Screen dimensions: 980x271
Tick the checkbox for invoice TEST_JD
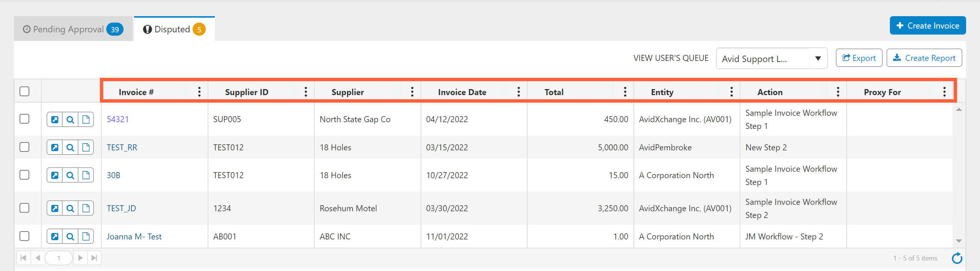pos(24,208)
